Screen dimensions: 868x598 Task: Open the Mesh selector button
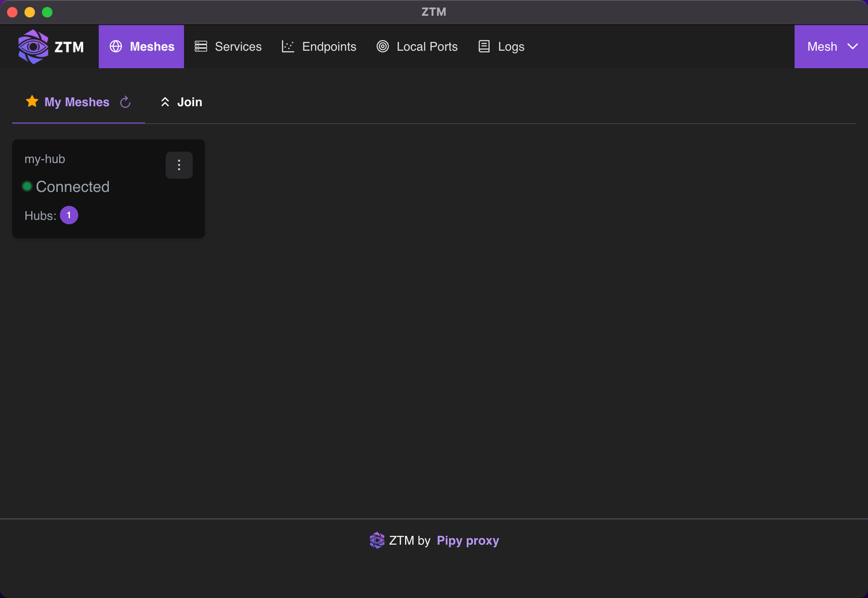831,46
